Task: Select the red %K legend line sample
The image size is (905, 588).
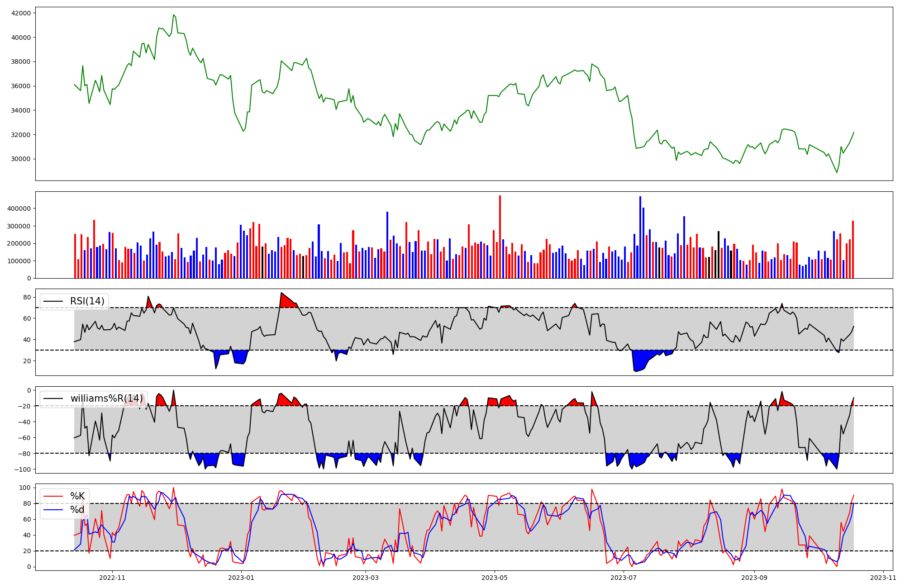Action: tap(52, 496)
